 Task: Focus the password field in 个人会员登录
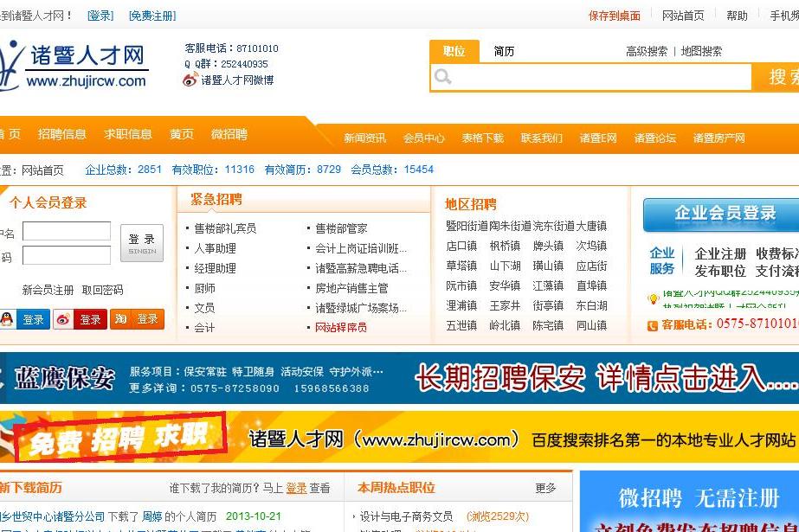click(67, 255)
